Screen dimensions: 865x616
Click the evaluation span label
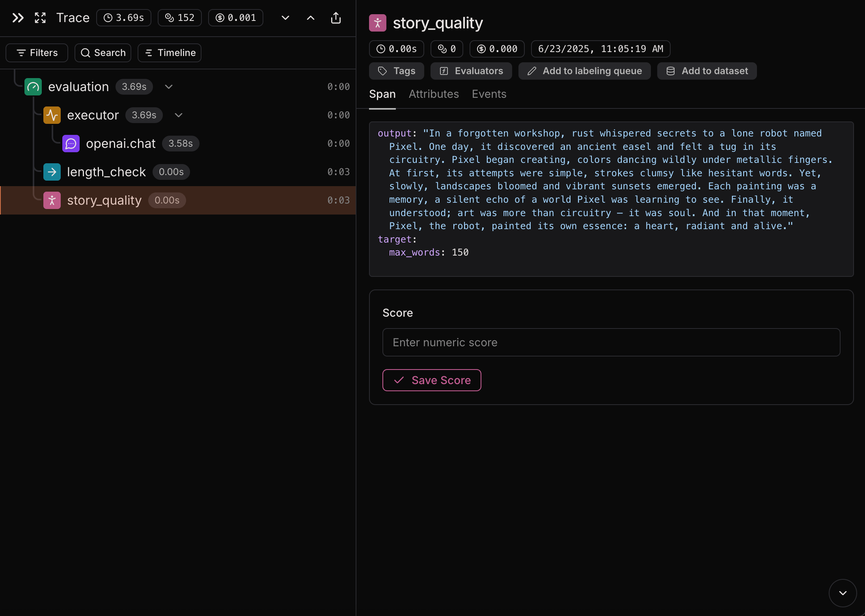(x=78, y=87)
